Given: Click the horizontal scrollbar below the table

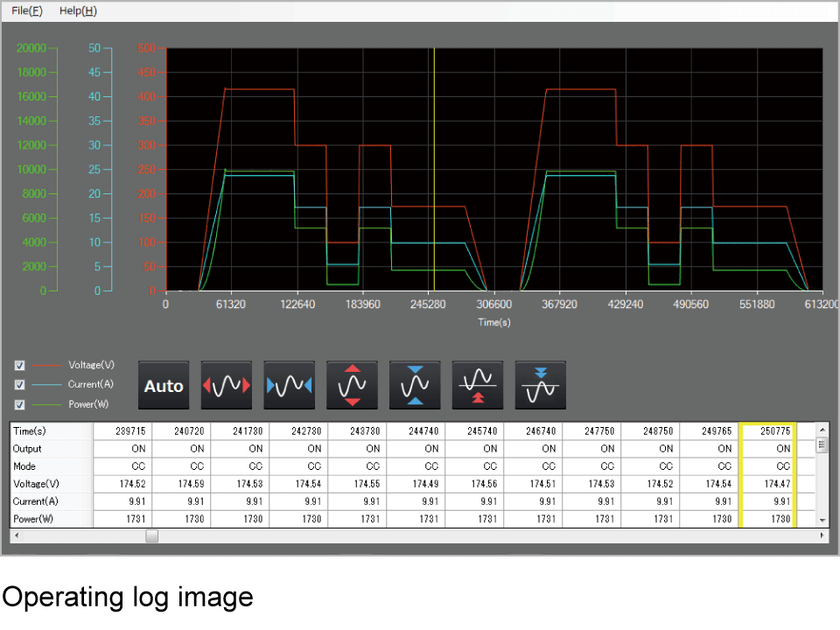Looking at the screenshot, I should pos(151,536).
